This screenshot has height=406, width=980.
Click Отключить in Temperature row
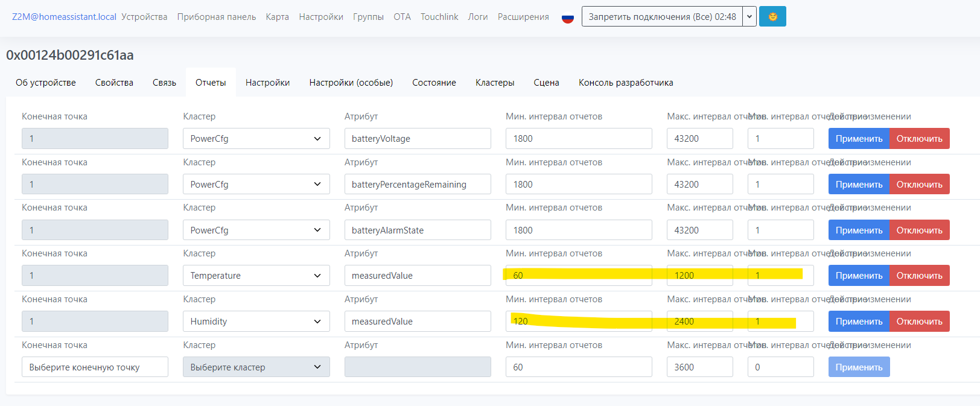click(x=920, y=276)
